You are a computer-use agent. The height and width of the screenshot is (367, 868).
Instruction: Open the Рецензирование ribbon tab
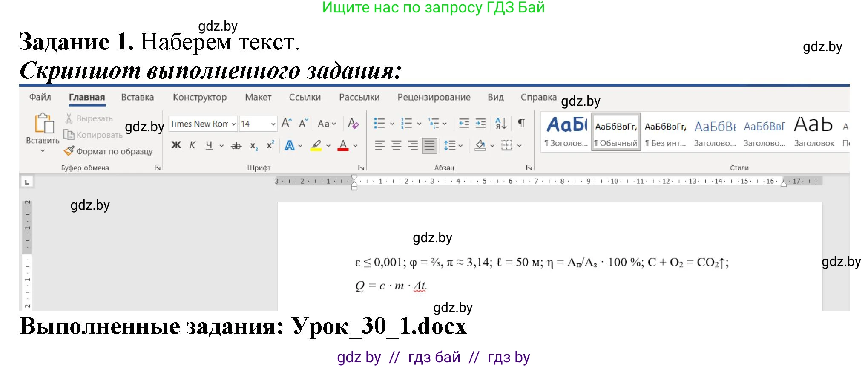point(434,97)
